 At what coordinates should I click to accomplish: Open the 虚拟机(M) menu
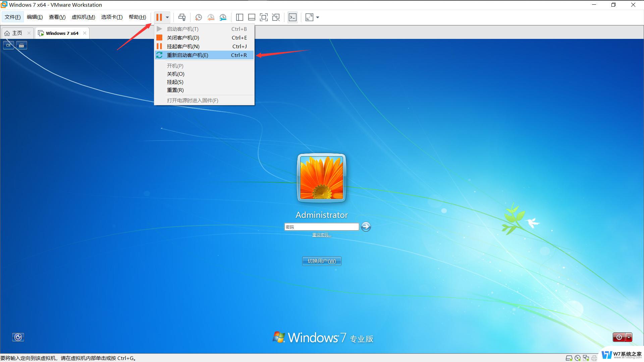coord(83,17)
